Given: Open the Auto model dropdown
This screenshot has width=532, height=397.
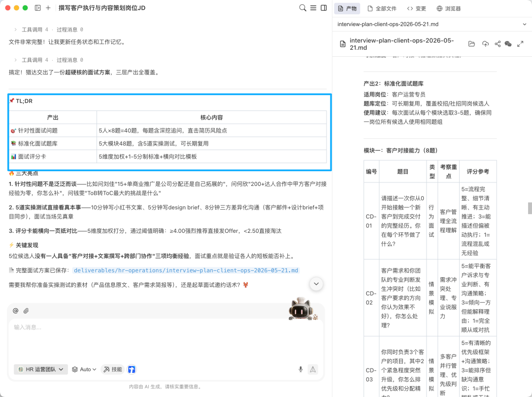Looking at the screenshot, I should point(84,369).
